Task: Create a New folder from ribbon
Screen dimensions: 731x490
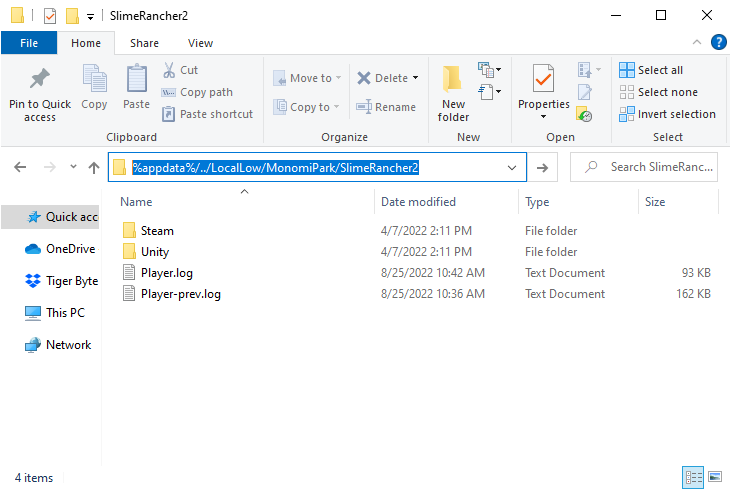Action: (x=453, y=94)
